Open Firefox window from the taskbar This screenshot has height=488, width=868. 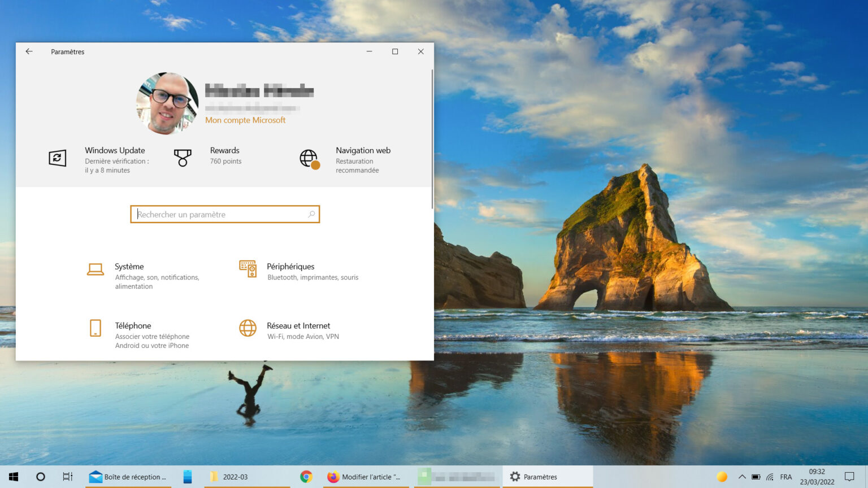(x=333, y=476)
